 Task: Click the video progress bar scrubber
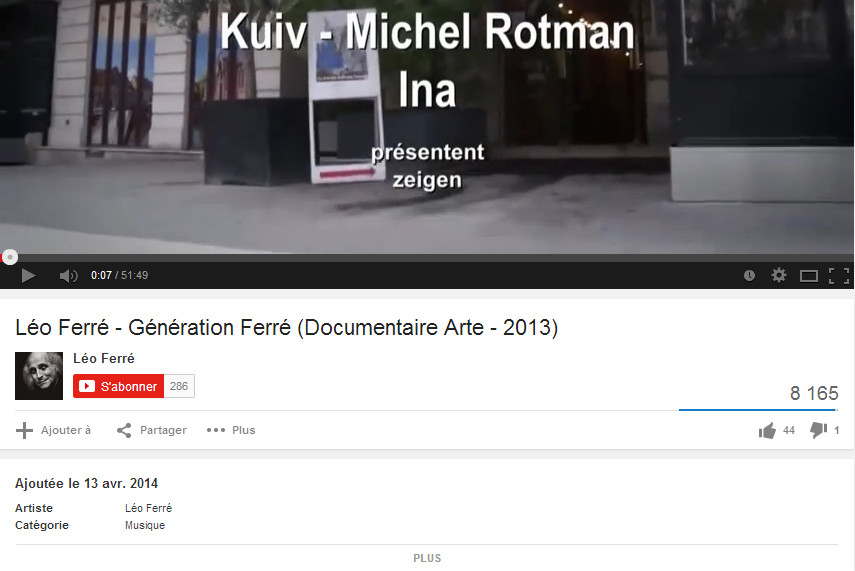coord(10,257)
